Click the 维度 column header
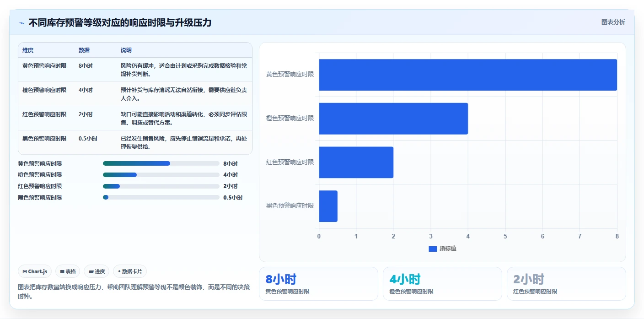Screen dimensions: 644x319 [28, 50]
